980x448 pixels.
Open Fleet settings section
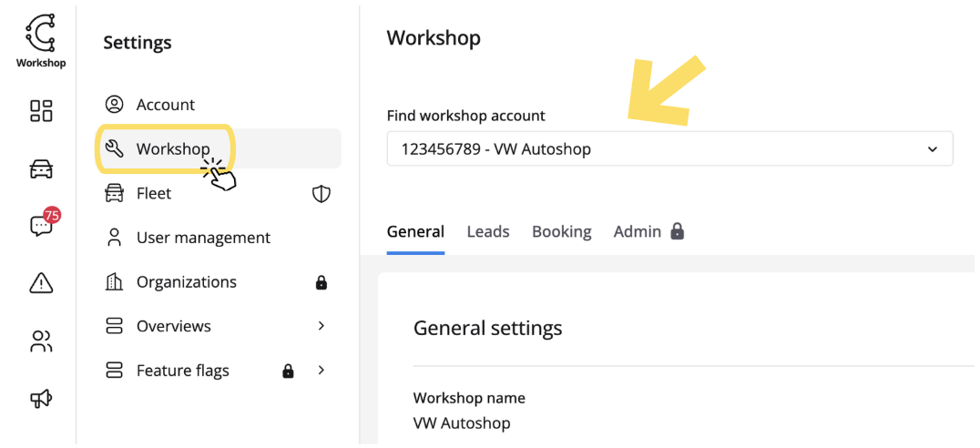(x=154, y=193)
